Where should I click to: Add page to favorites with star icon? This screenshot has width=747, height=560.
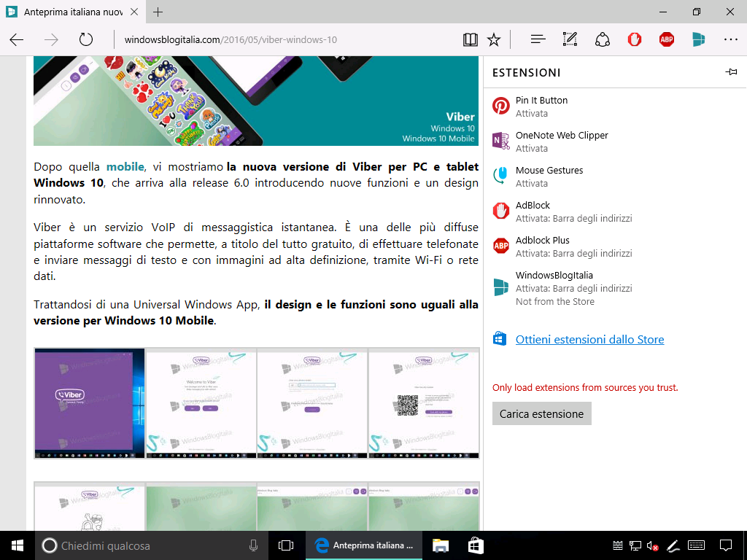point(494,39)
